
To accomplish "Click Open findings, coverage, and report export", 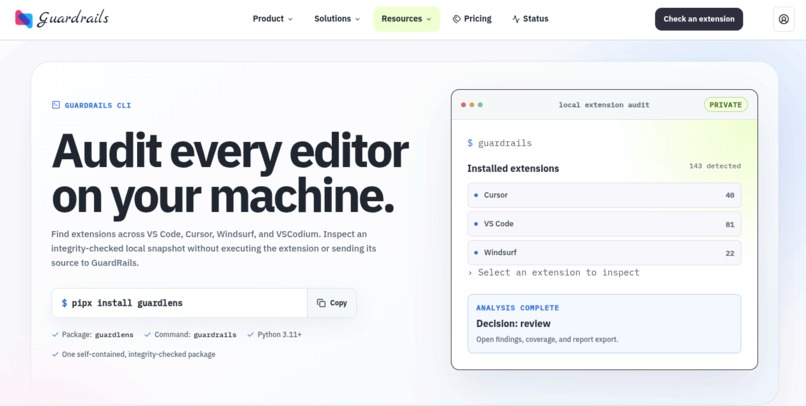I will pyautogui.click(x=547, y=340).
